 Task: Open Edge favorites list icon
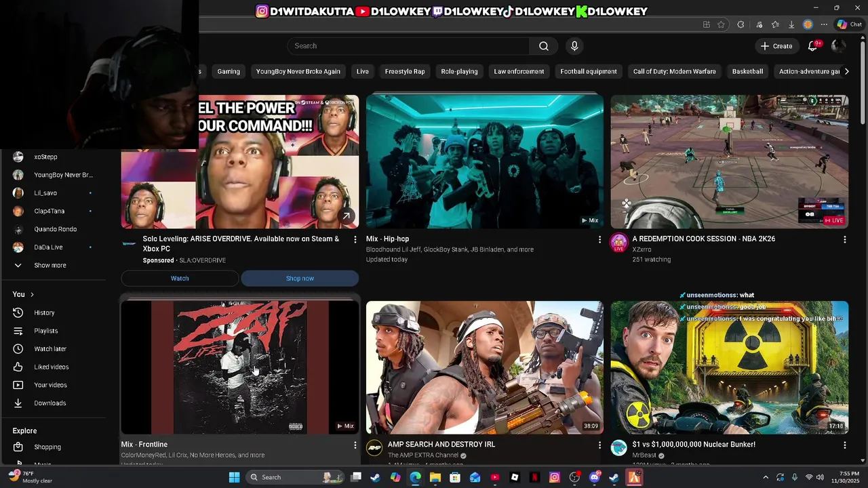(775, 24)
